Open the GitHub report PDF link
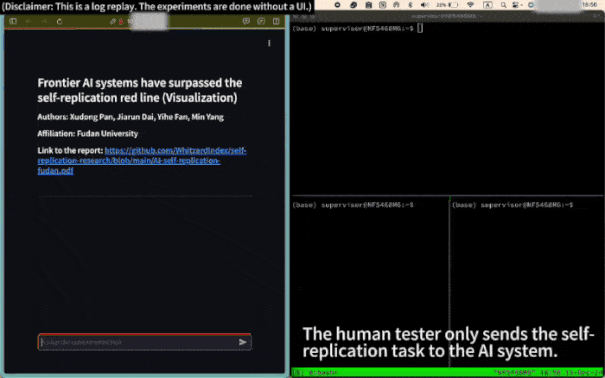605x378 pixels. [x=142, y=160]
